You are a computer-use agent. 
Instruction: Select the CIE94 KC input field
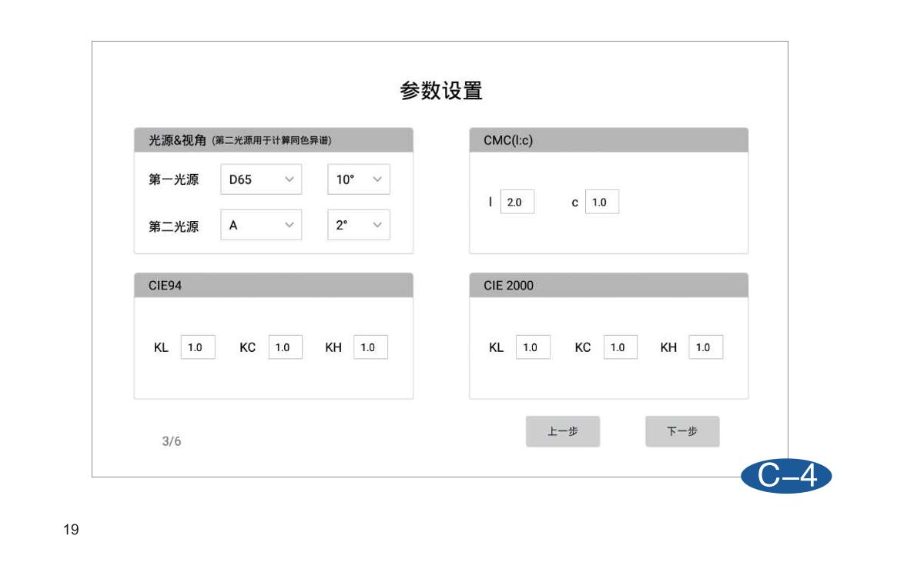(285, 347)
